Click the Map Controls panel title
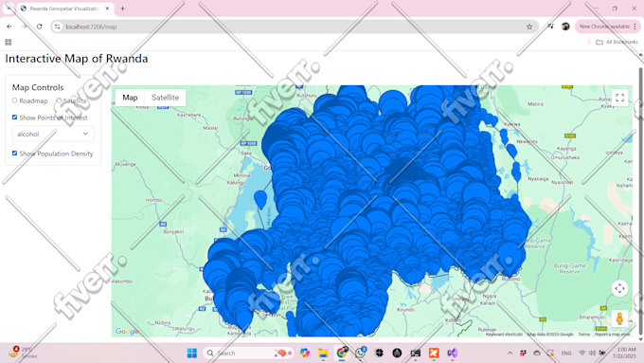The width and height of the screenshot is (644, 363). 38,87
